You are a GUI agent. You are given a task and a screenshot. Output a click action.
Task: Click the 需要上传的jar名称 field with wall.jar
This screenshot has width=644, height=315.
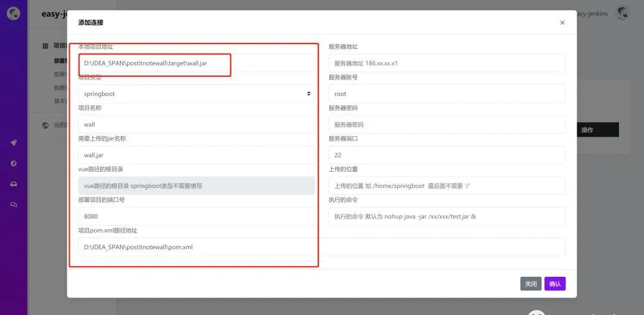tap(197, 155)
